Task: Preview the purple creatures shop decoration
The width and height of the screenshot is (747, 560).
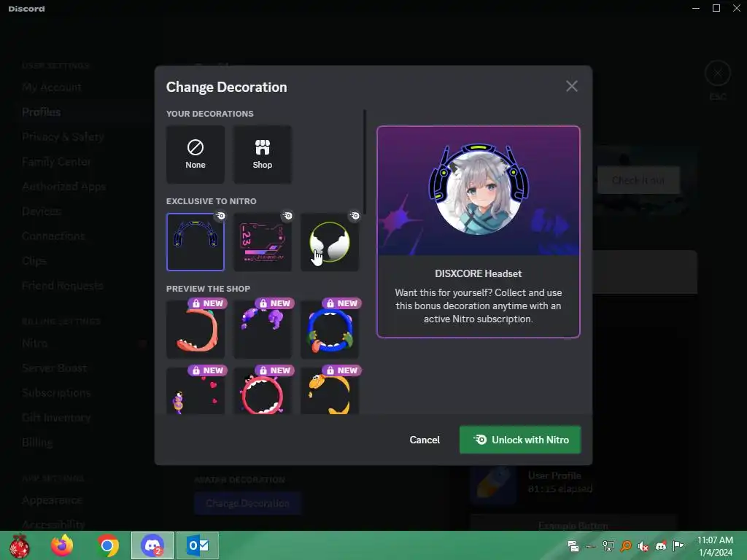Action: (263, 330)
